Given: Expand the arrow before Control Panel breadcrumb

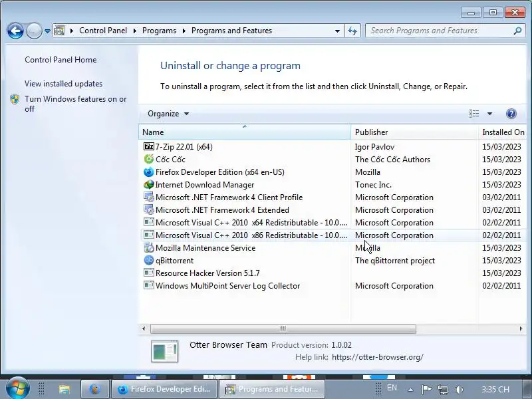Looking at the screenshot, I should pyautogui.click(x=72, y=31).
